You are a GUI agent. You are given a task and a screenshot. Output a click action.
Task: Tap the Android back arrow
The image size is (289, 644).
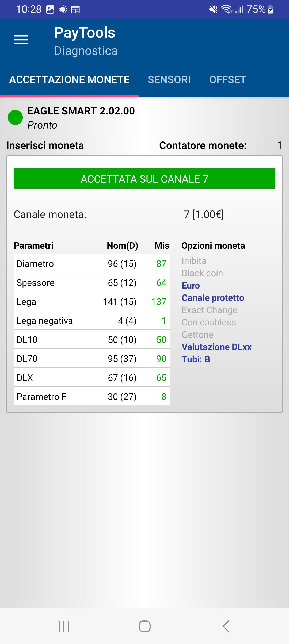(x=226, y=626)
